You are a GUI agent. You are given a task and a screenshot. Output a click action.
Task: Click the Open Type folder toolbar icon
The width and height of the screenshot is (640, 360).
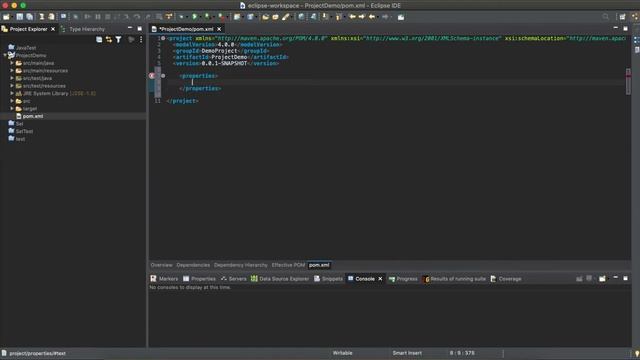[266, 17]
